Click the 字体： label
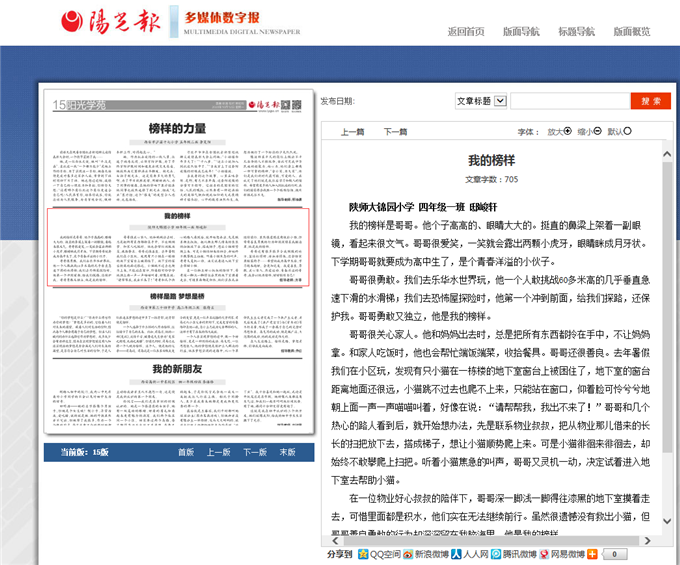Image resolution: width=680 pixels, height=565 pixels. (x=528, y=132)
